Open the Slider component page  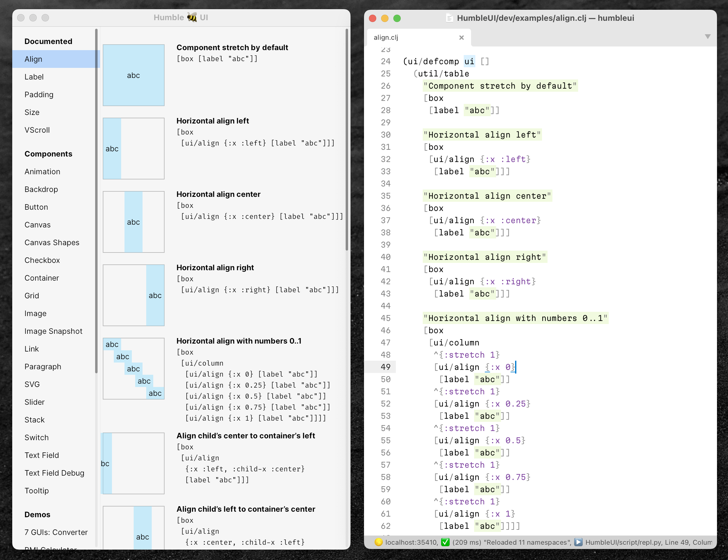click(34, 402)
